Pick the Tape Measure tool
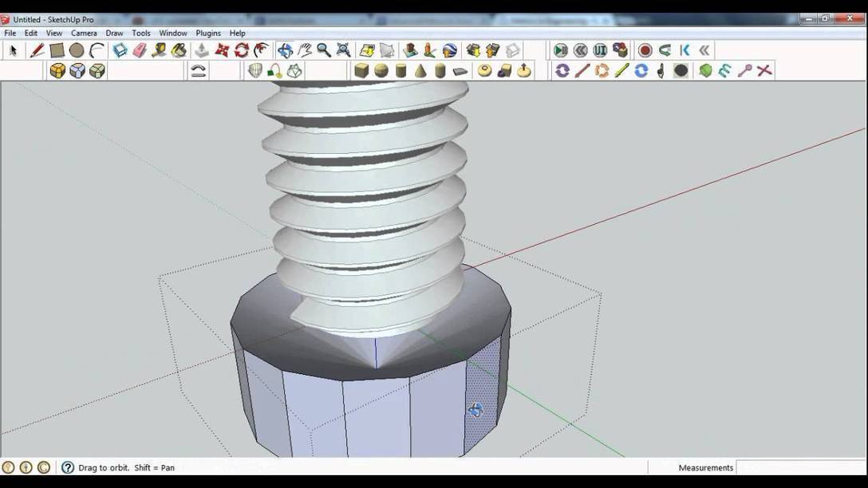The width and height of the screenshot is (868, 488). tap(161, 49)
